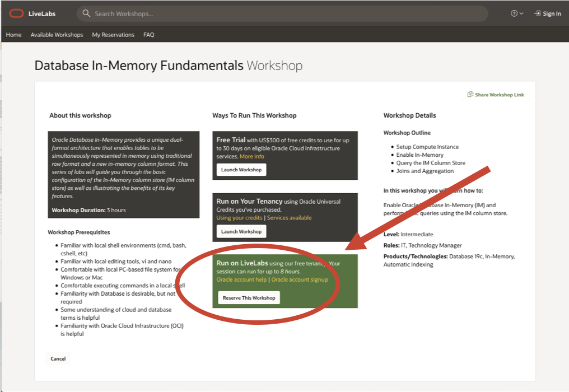Open the FAQ menu item
The image size is (569, 392).
coord(148,35)
